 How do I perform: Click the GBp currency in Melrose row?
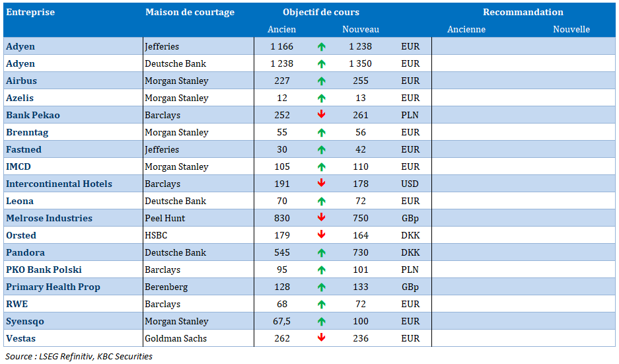[410, 218]
